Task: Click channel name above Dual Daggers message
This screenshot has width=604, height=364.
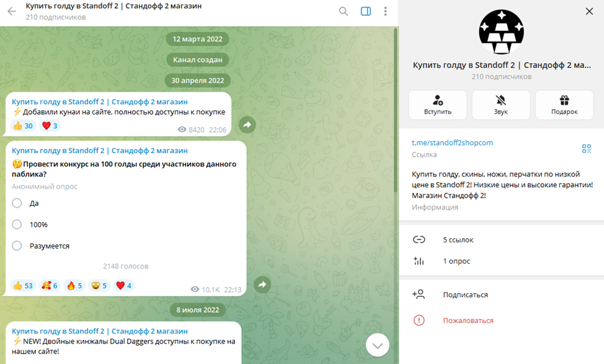Action: click(x=100, y=331)
